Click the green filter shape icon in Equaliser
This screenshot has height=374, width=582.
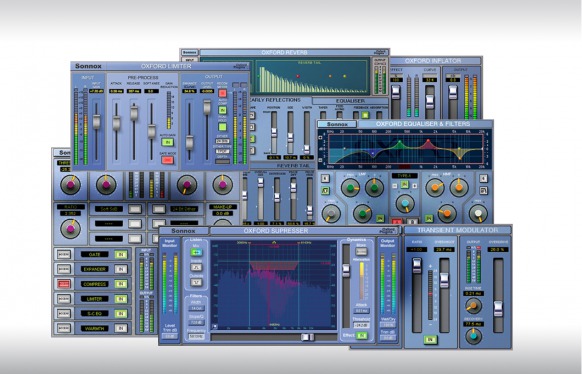click(x=325, y=191)
